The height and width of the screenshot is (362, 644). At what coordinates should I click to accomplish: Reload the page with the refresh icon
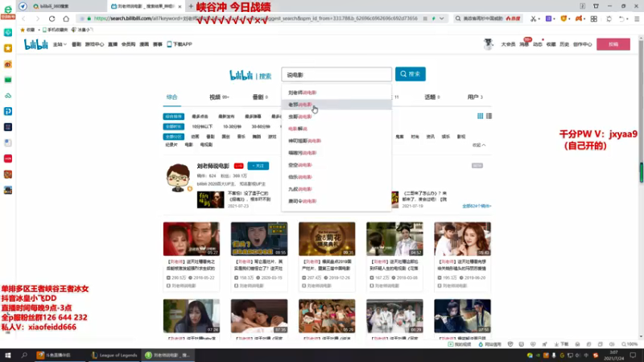tap(52, 19)
